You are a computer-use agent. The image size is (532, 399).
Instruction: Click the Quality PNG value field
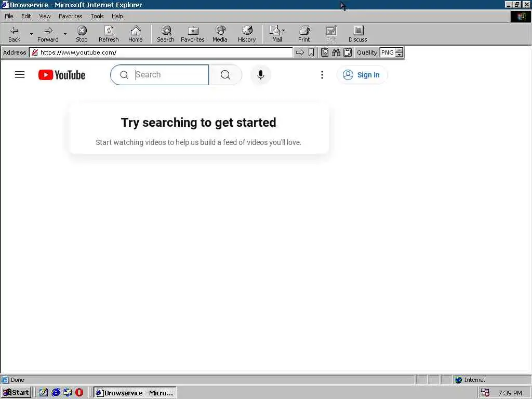click(388, 52)
